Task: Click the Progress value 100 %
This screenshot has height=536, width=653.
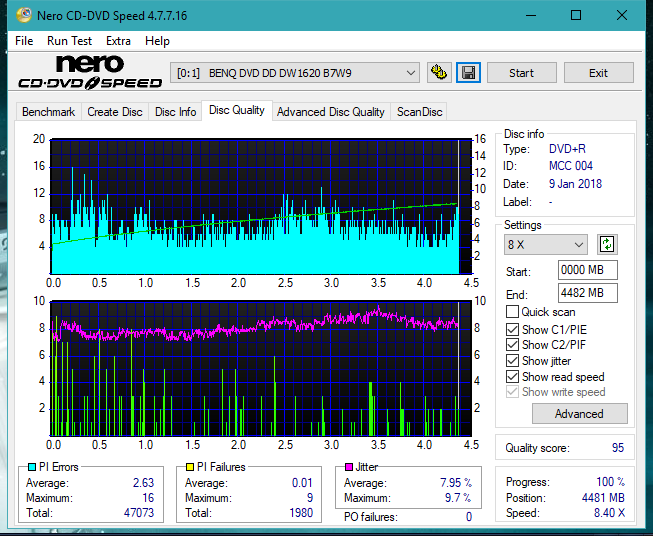Action: tap(611, 482)
